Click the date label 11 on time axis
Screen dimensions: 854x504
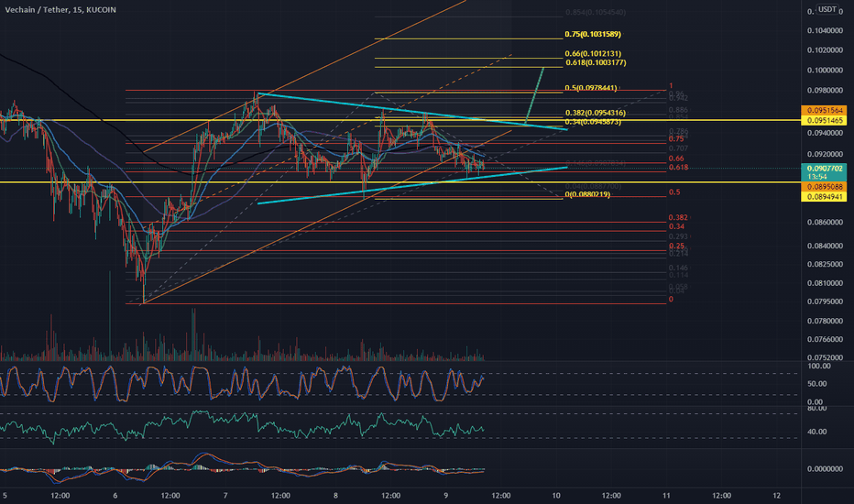coord(666,496)
